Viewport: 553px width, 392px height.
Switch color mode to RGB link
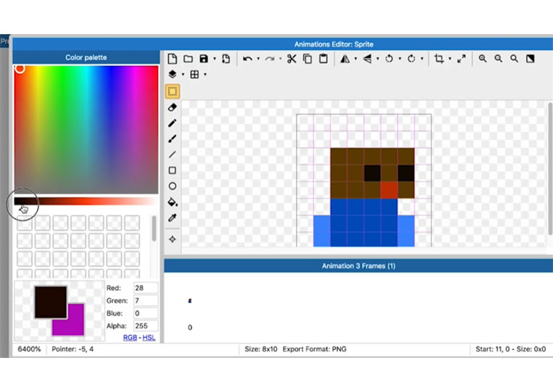(x=130, y=338)
